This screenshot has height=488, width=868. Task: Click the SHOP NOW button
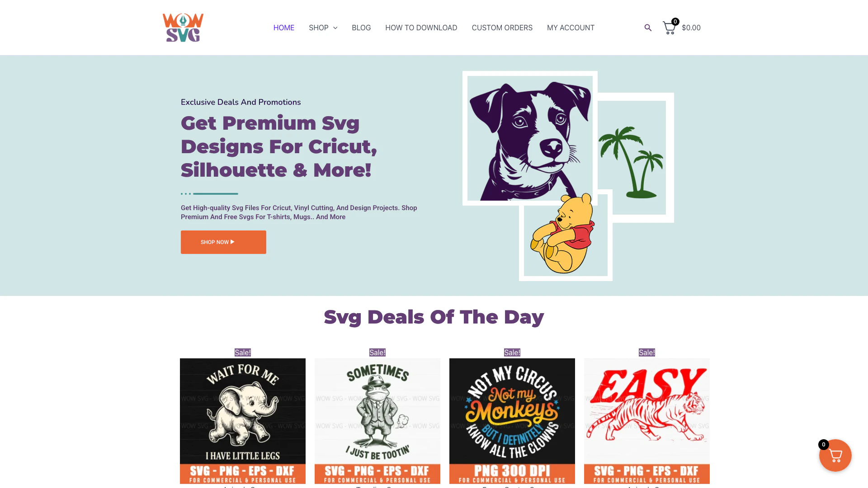pyautogui.click(x=223, y=242)
